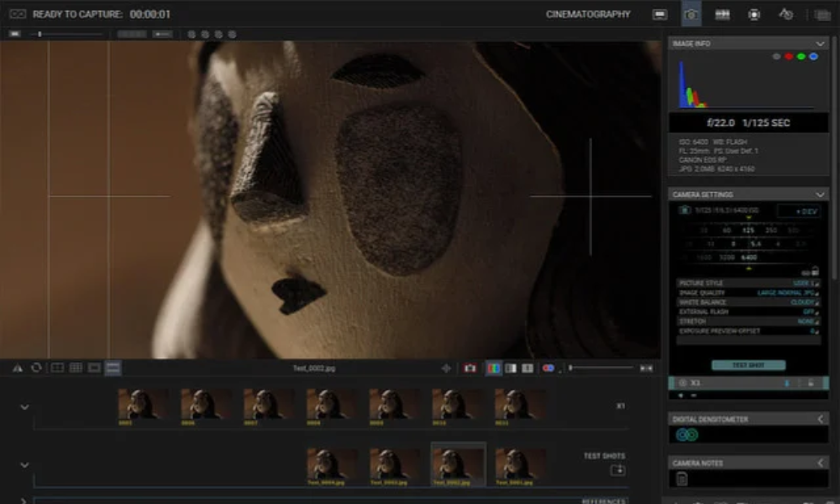Open the Arc motion control workspace icon

(785, 14)
